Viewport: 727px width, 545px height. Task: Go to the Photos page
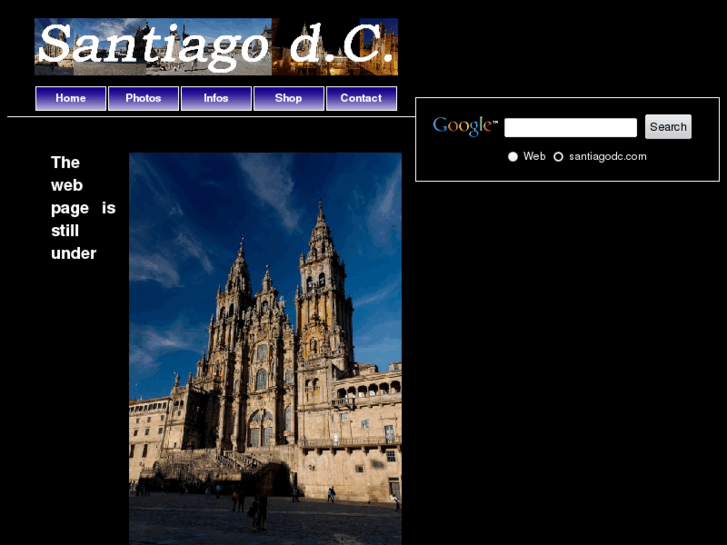[x=143, y=98]
